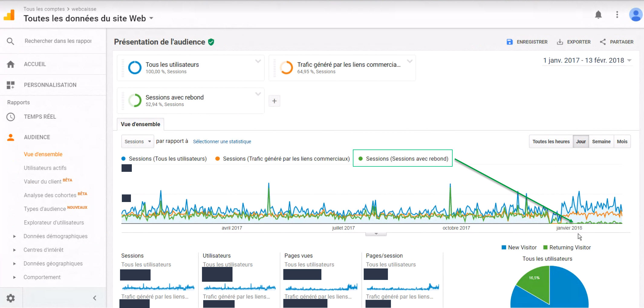Open Utilisateurs actifs report
The height and width of the screenshot is (308, 644).
click(45, 168)
